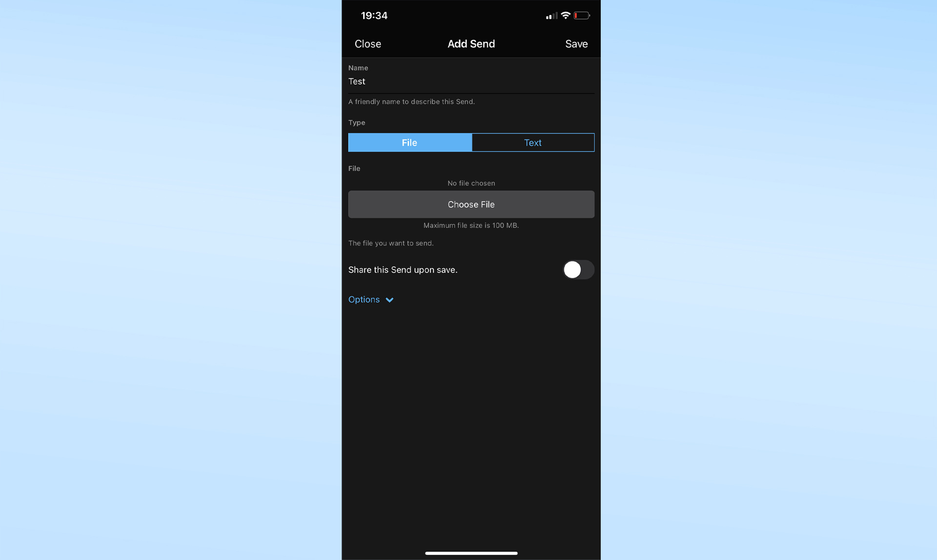Viewport: 937px width, 560px height.
Task: Tap the Name input field
Action: pyautogui.click(x=471, y=81)
